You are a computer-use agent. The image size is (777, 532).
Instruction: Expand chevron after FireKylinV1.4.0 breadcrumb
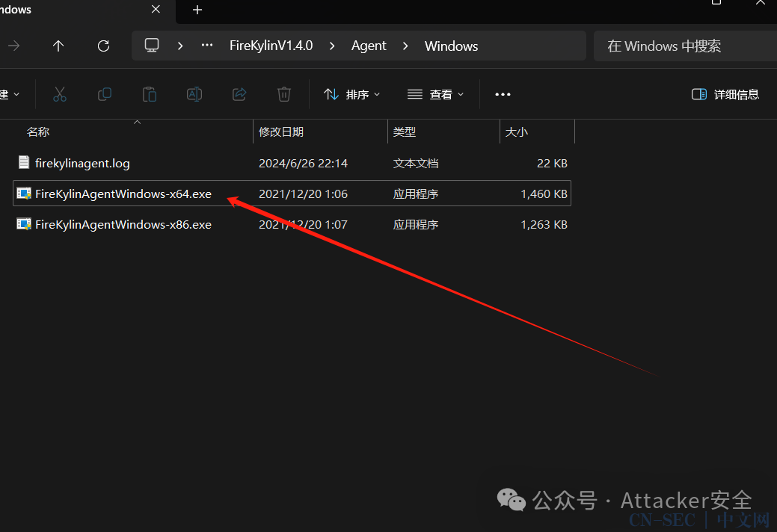tap(332, 46)
